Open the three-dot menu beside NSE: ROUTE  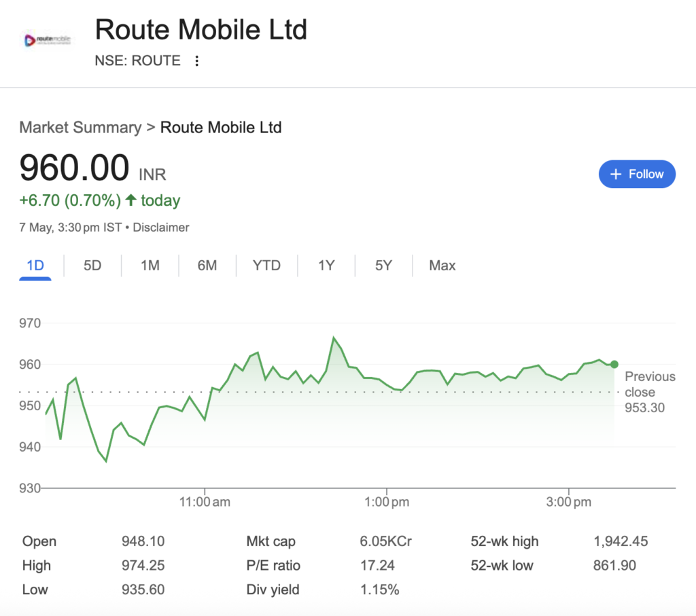196,60
